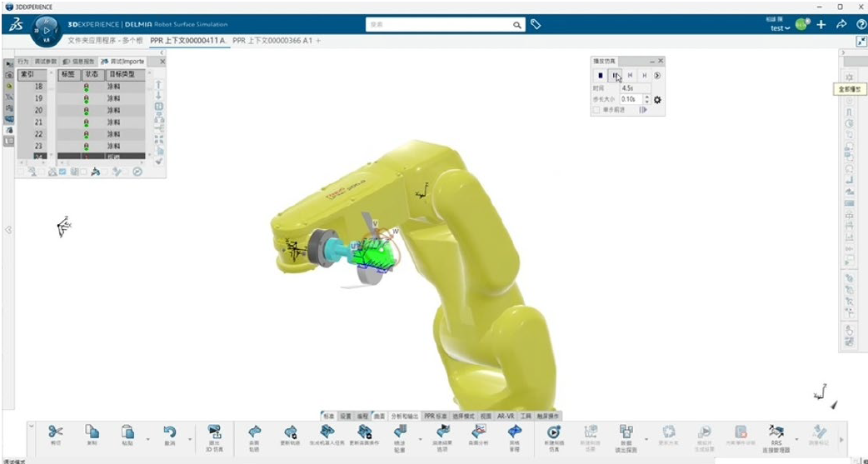Select row with index 20
Viewport: 868px width, 464px height.
coord(82,111)
